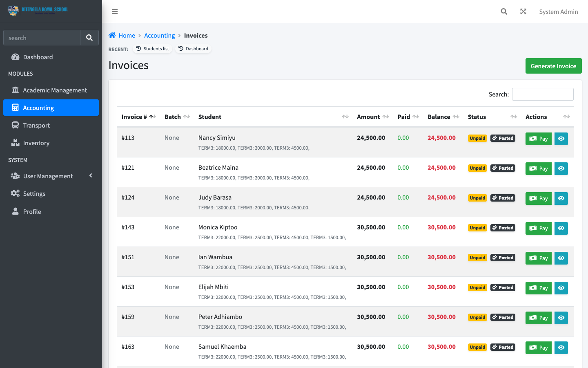Select student name Nancy Simiyu
Image resolution: width=588 pixels, height=368 pixels.
217,138
